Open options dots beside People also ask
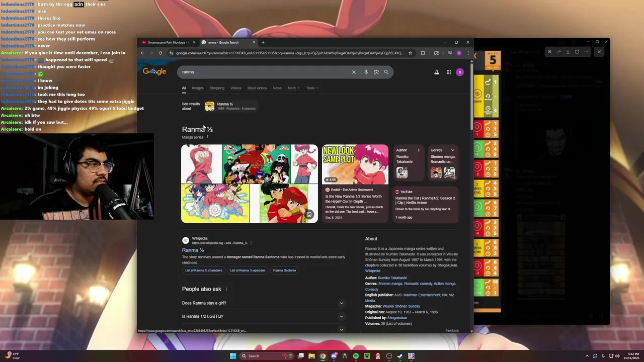 coord(226,289)
